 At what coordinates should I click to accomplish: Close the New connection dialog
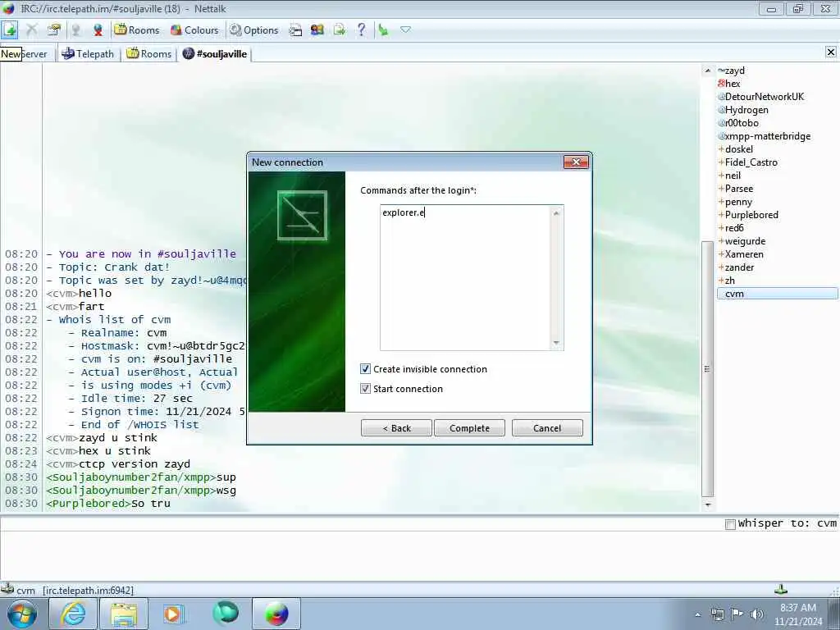576,162
